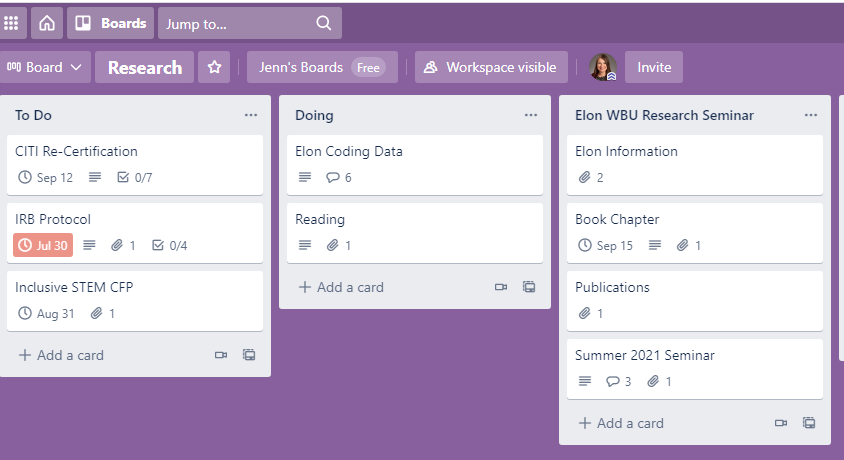Click Publications attachment icon
The height and width of the screenshot is (460, 844).
click(585, 313)
